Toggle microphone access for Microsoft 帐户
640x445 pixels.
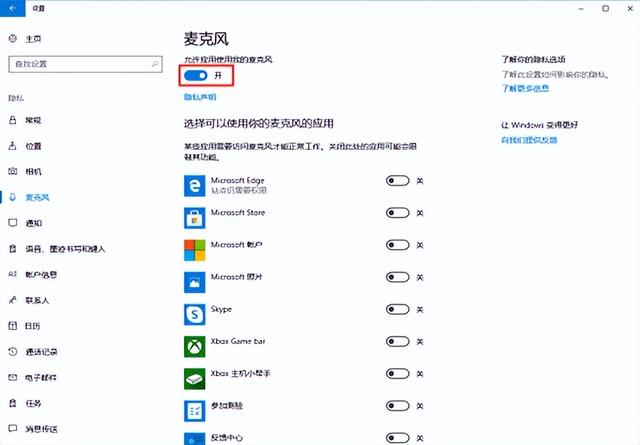coord(398,245)
